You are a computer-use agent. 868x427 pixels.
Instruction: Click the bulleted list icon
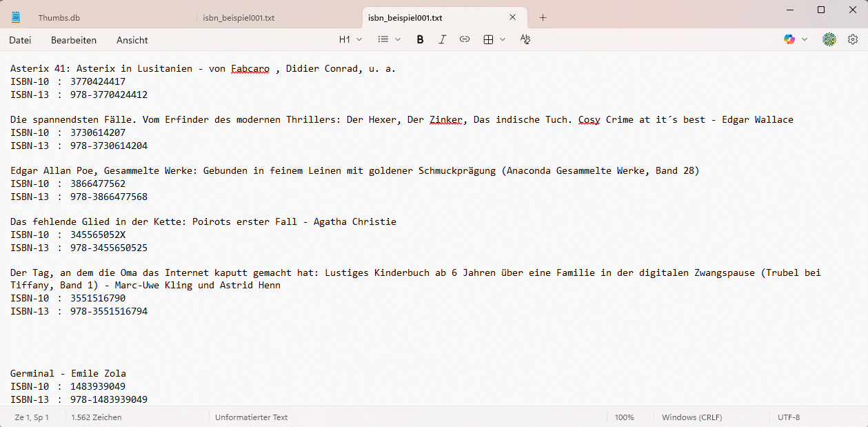(x=383, y=40)
